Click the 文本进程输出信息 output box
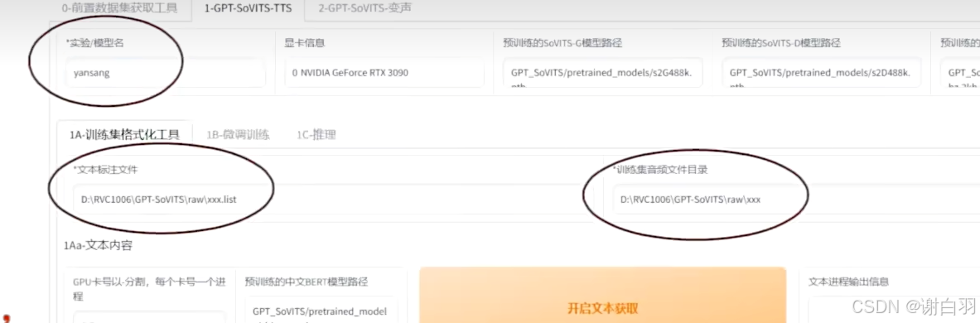Image resolution: width=980 pixels, height=323 pixels. point(894,310)
